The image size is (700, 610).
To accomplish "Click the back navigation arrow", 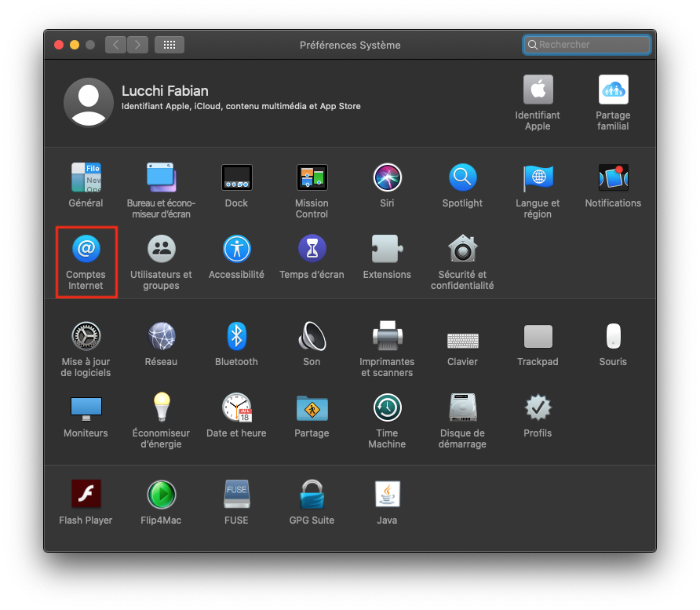I will click(116, 45).
